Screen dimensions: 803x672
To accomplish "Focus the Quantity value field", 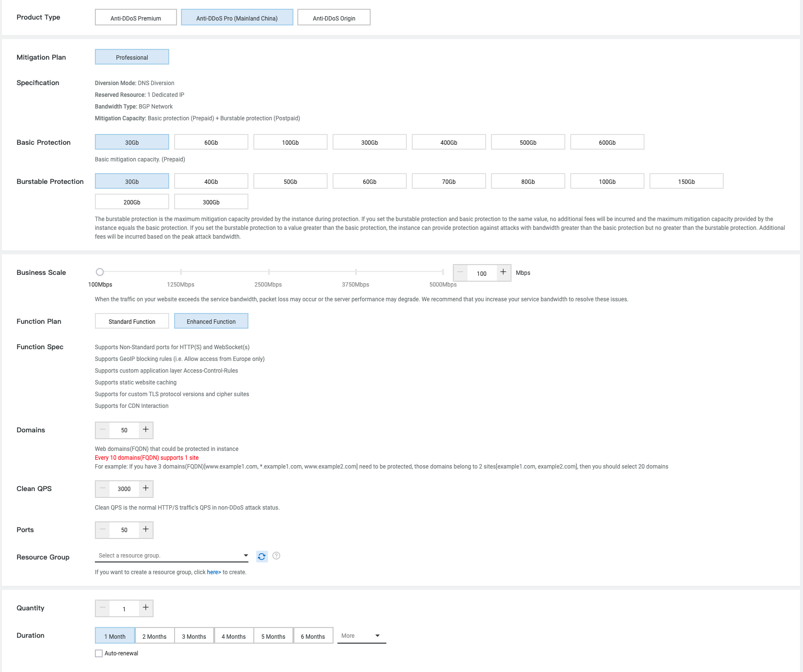I will point(124,609).
